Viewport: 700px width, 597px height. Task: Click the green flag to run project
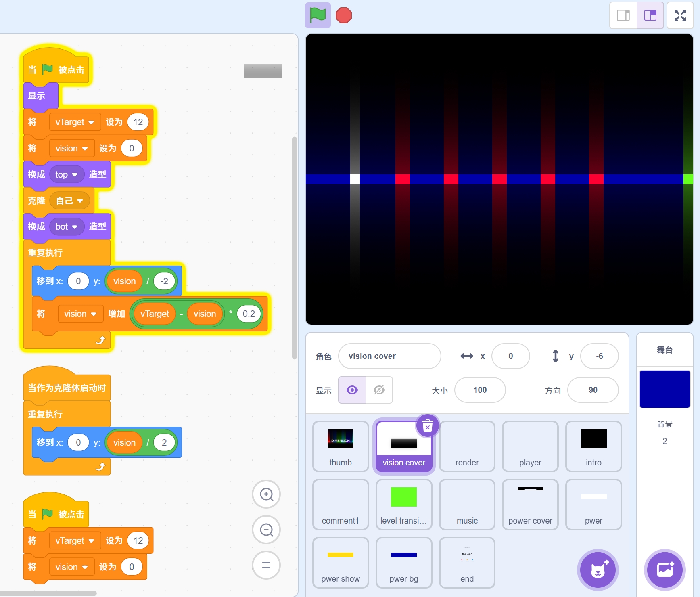tap(318, 15)
